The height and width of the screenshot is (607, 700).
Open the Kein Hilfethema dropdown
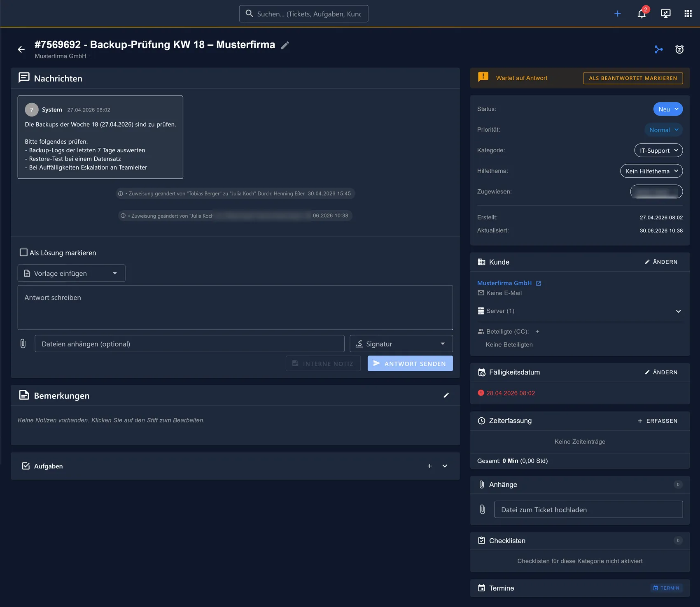651,171
